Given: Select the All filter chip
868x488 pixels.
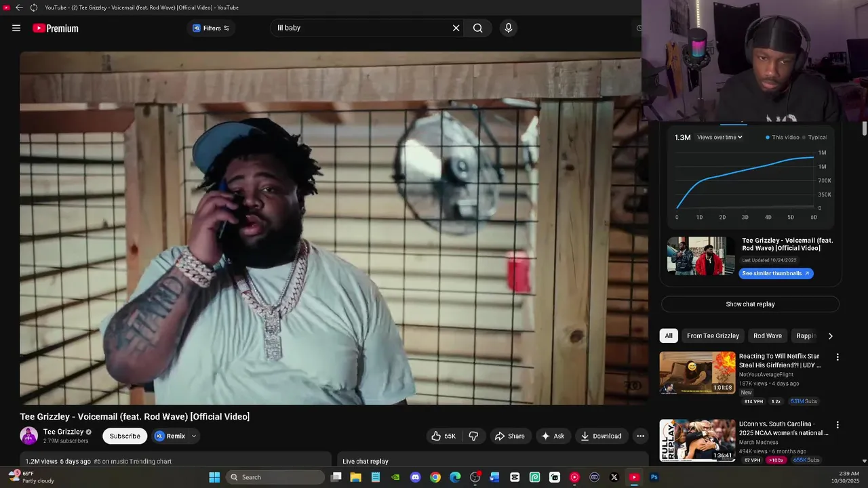Looking at the screenshot, I should pyautogui.click(x=669, y=335).
